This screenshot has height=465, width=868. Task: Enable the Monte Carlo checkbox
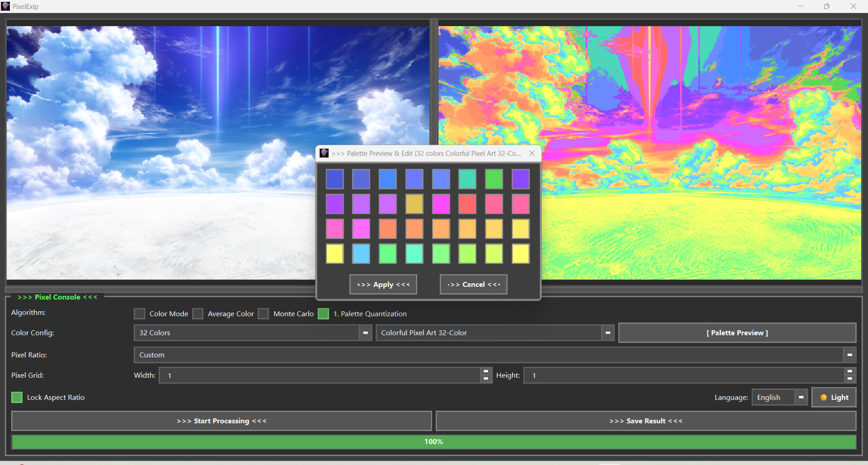pos(263,313)
